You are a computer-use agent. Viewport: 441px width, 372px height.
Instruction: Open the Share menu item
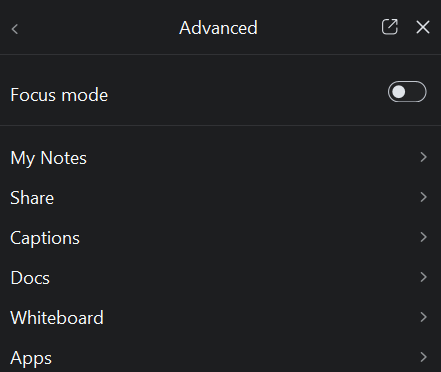pos(220,197)
